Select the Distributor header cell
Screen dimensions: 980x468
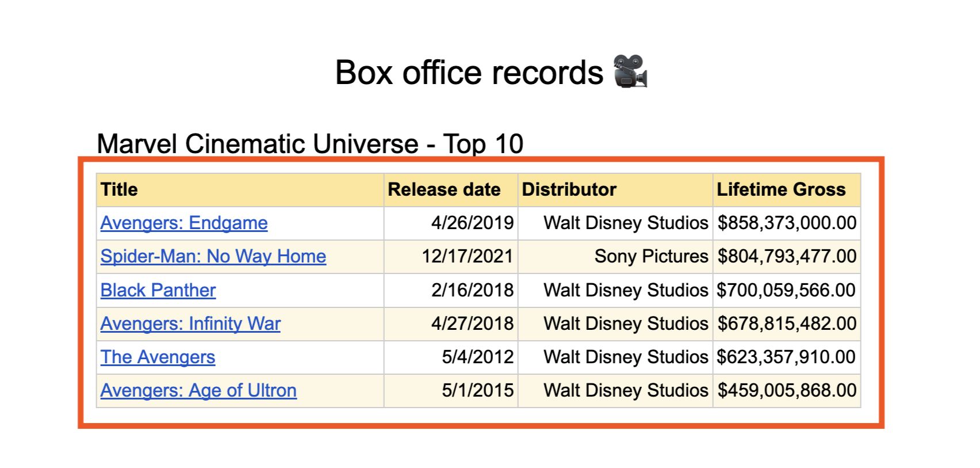click(x=615, y=190)
